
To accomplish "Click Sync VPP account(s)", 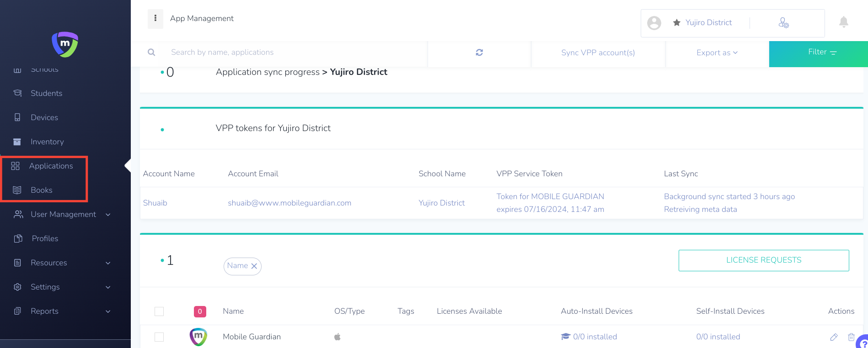I will [598, 53].
